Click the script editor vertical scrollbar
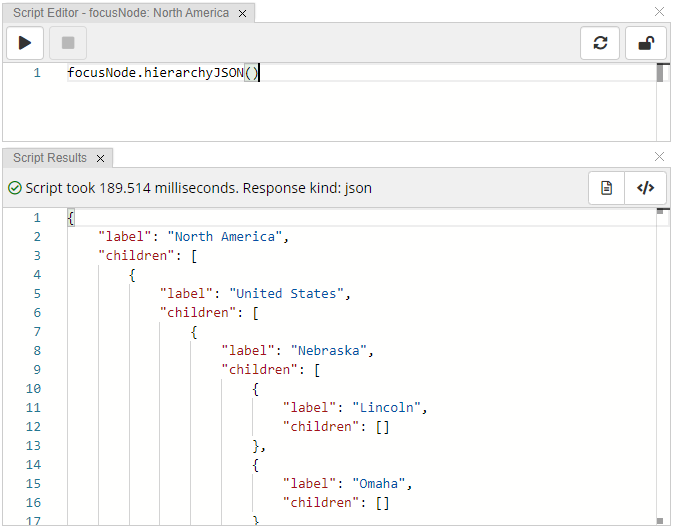This screenshot has width=674, height=528. click(x=661, y=100)
